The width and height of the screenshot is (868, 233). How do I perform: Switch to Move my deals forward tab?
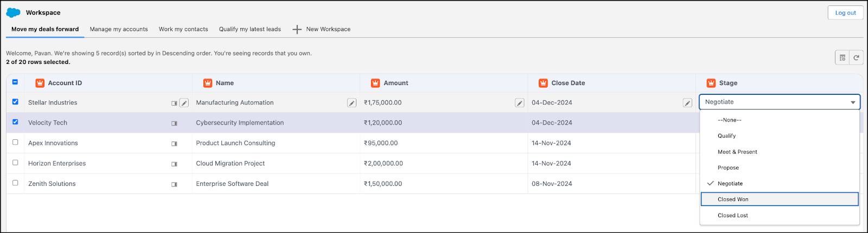45,29
